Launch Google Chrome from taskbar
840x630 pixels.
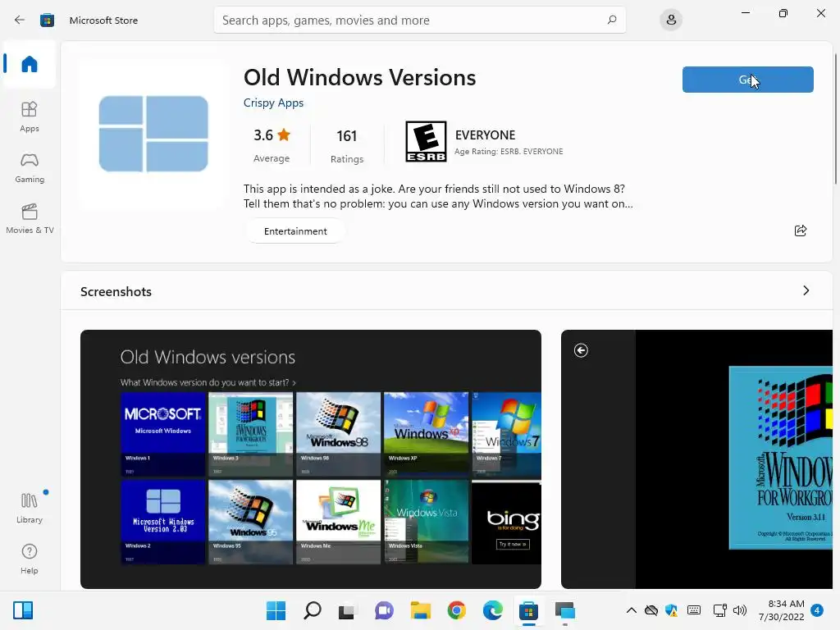tap(456, 610)
